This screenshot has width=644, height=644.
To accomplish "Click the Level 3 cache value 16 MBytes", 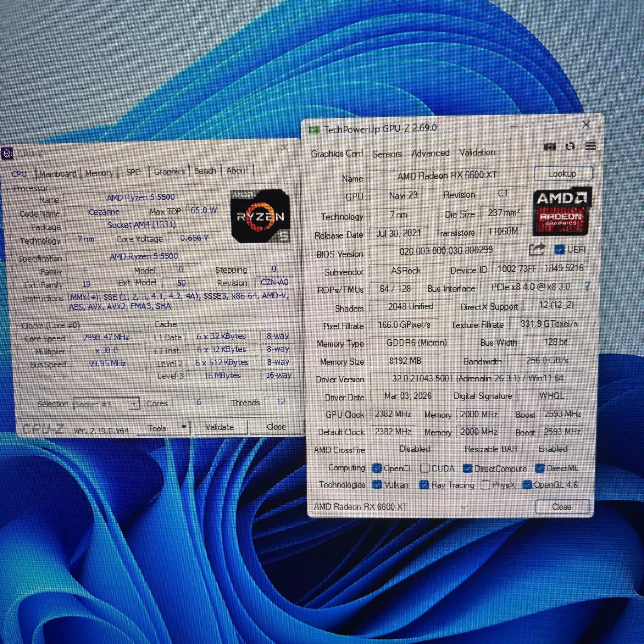I will click(223, 376).
